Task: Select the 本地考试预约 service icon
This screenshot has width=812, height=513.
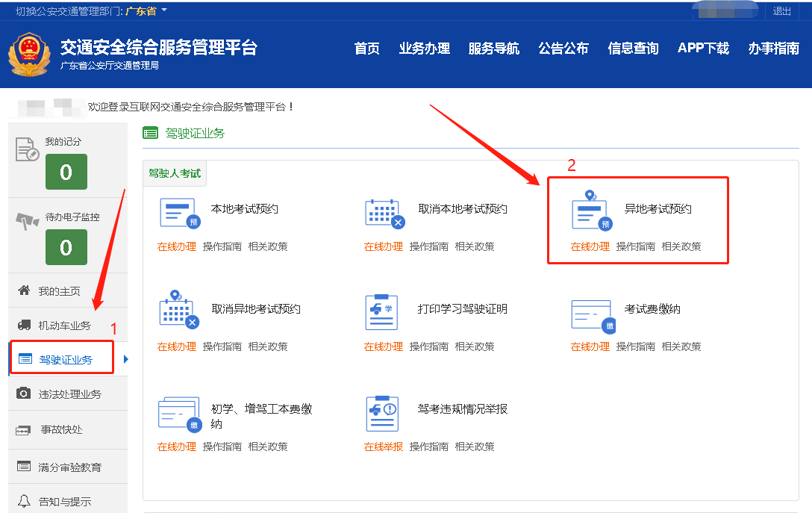Action: (x=179, y=213)
